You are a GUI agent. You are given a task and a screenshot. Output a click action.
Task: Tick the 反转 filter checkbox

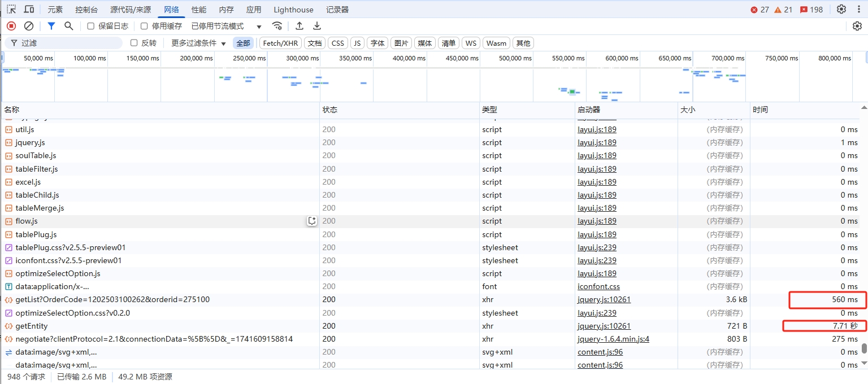pos(134,43)
